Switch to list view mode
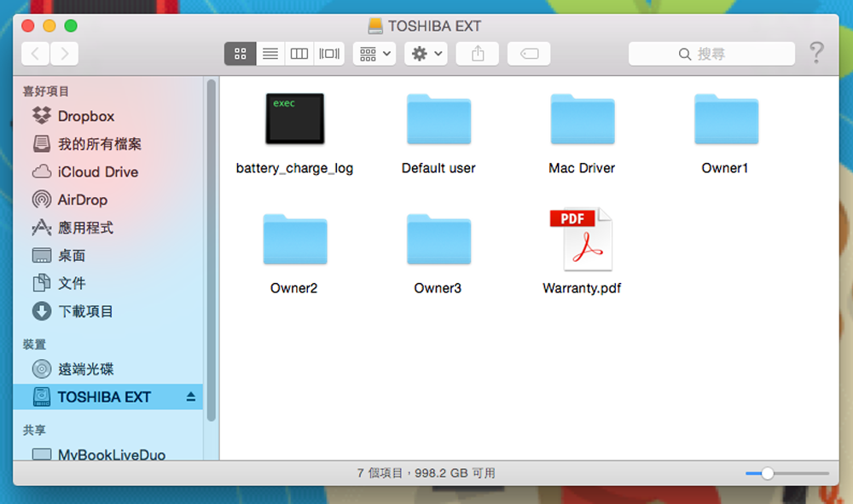Image resolution: width=853 pixels, height=504 pixels. point(270,54)
